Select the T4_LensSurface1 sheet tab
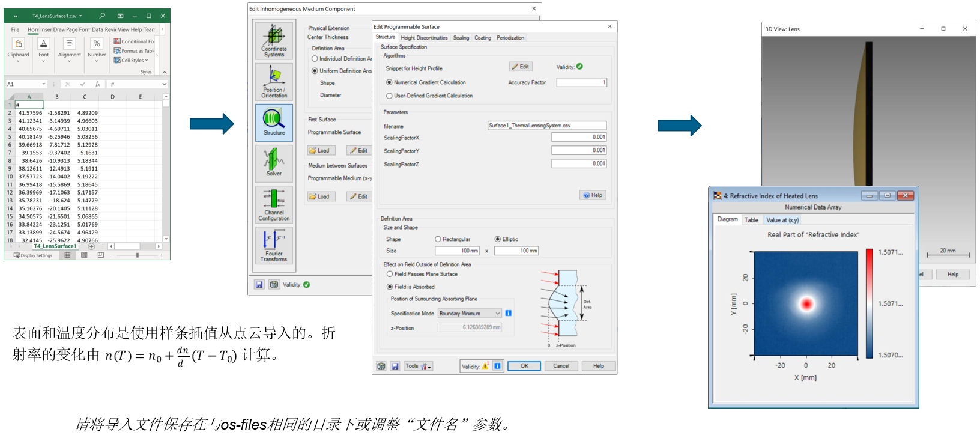 [x=55, y=246]
